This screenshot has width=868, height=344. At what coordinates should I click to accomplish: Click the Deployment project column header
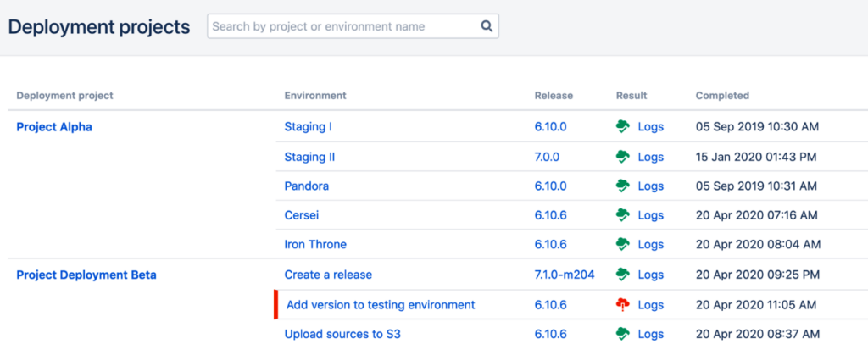pos(64,95)
